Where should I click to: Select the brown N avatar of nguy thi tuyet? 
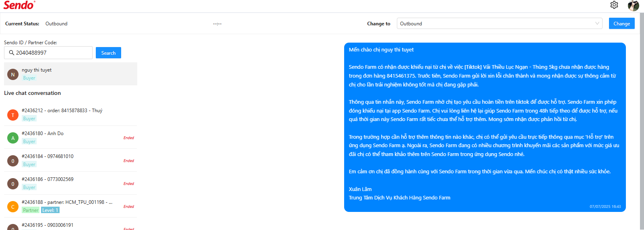click(13, 74)
